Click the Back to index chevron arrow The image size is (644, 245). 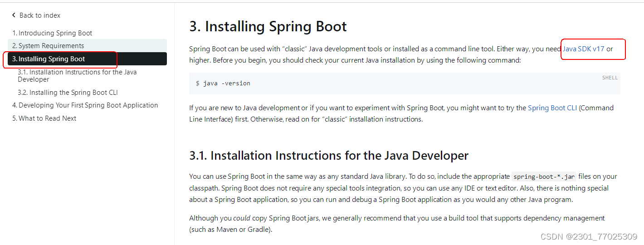pos(14,15)
